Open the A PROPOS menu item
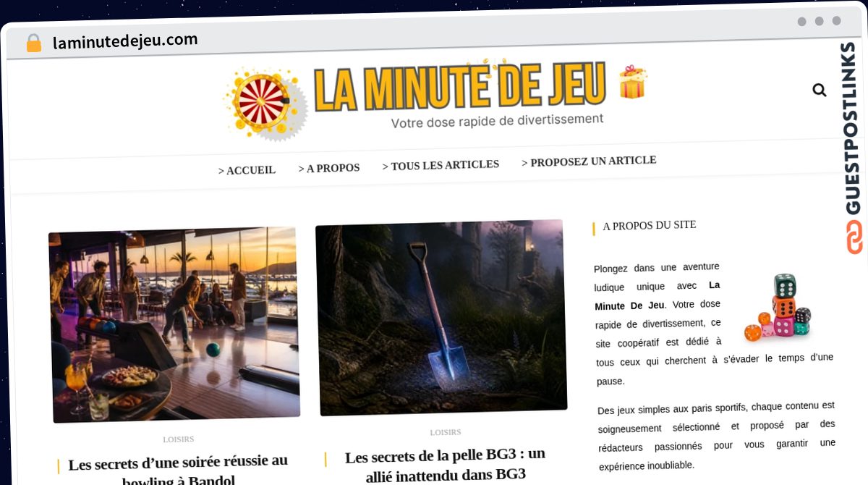The width and height of the screenshot is (868, 485). 329,168
